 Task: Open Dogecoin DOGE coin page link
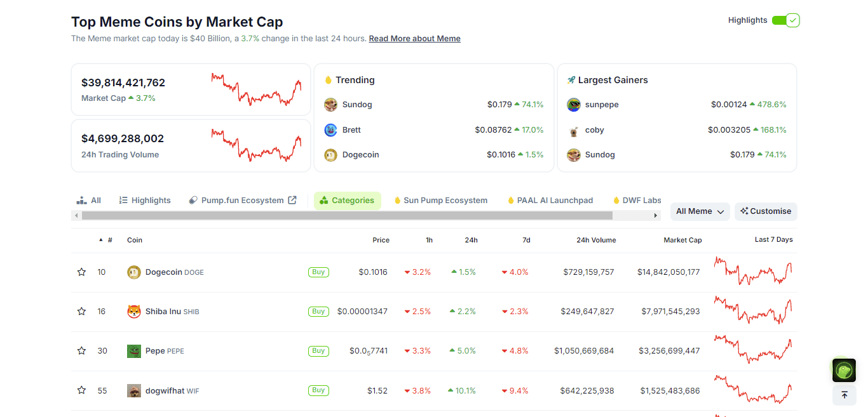(x=175, y=272)
